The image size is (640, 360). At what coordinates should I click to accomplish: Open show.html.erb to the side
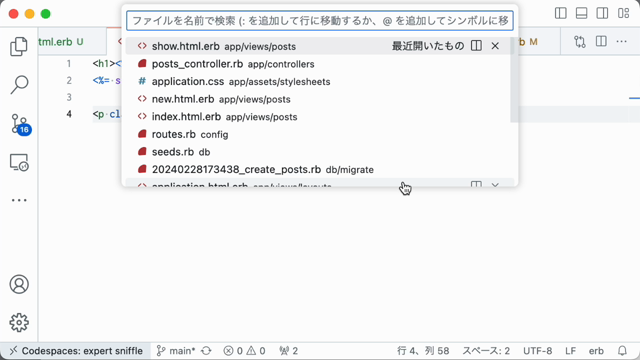click(476, 46)
